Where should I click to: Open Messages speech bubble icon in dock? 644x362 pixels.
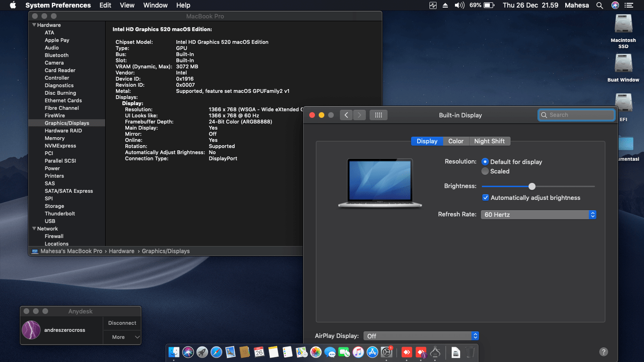(330, 352)
